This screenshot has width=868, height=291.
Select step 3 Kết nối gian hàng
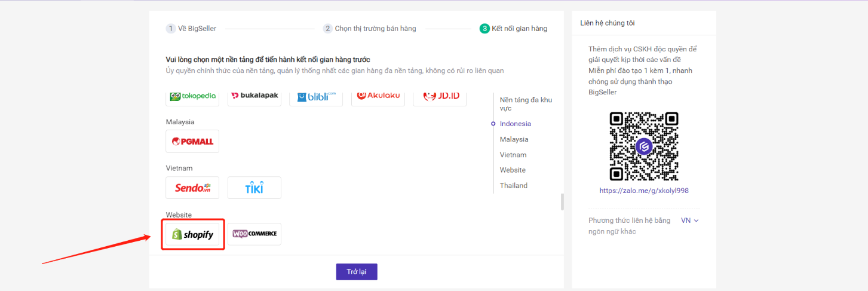tap(513, 28)
